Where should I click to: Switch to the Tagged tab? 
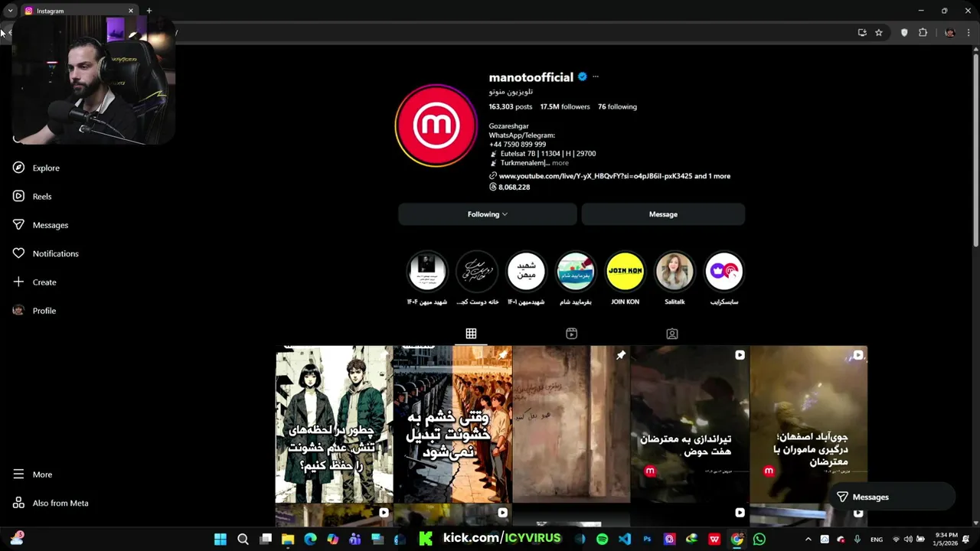click(x=671, y=334)
